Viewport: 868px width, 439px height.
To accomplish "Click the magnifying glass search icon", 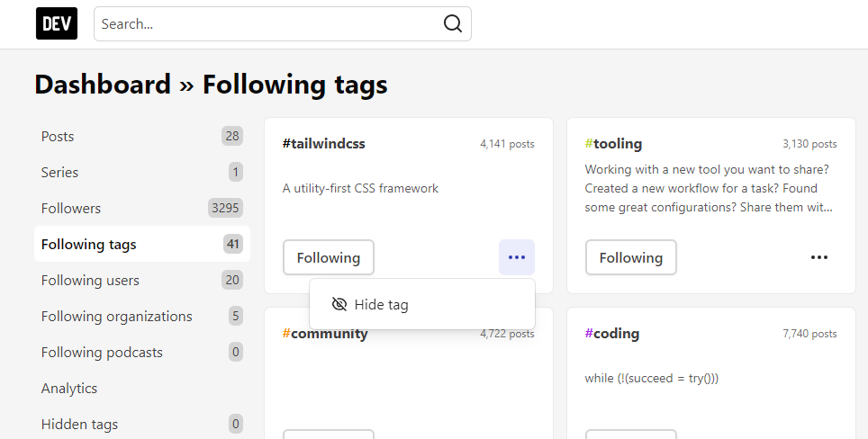I will (x=452, y=23).
